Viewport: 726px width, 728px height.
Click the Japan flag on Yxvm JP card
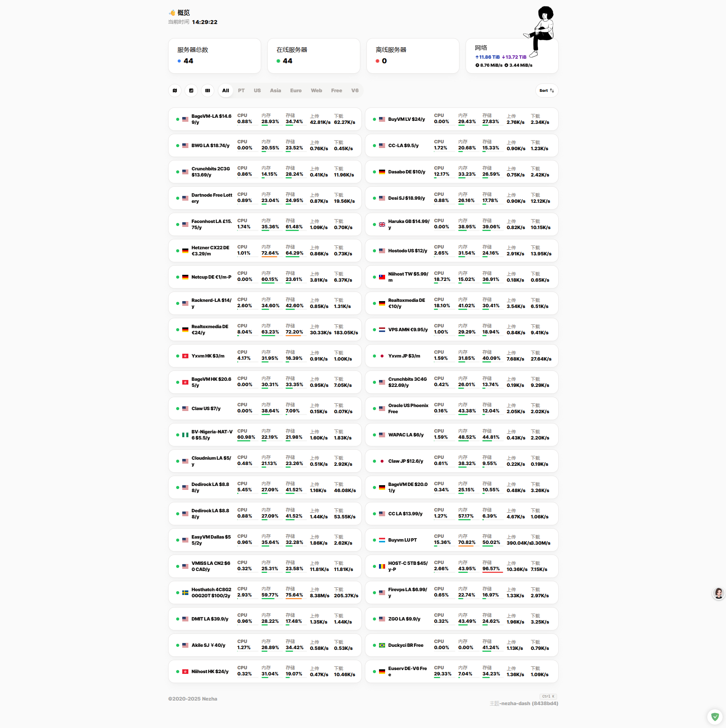[382, 356]
